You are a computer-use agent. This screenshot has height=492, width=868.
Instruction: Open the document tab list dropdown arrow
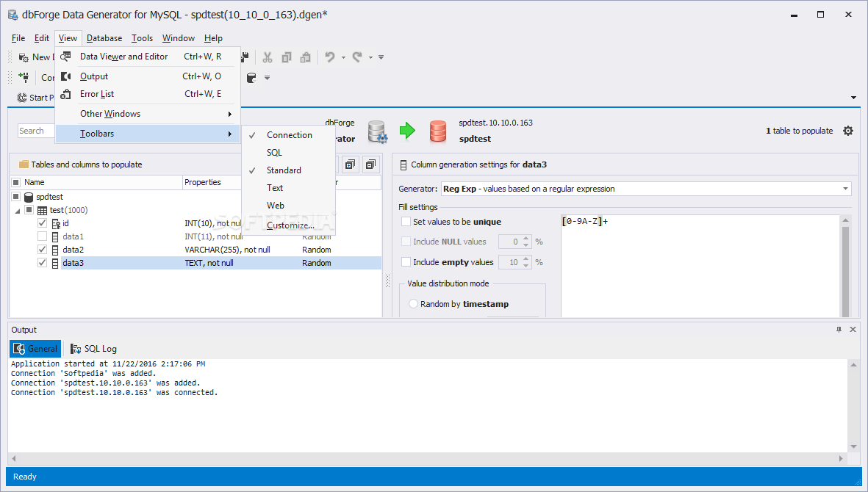(853, 97)
